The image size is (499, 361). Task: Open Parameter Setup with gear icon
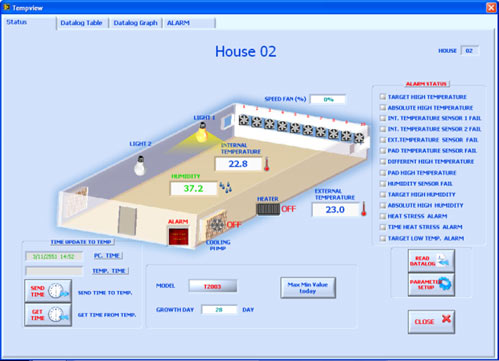point(431,284)
